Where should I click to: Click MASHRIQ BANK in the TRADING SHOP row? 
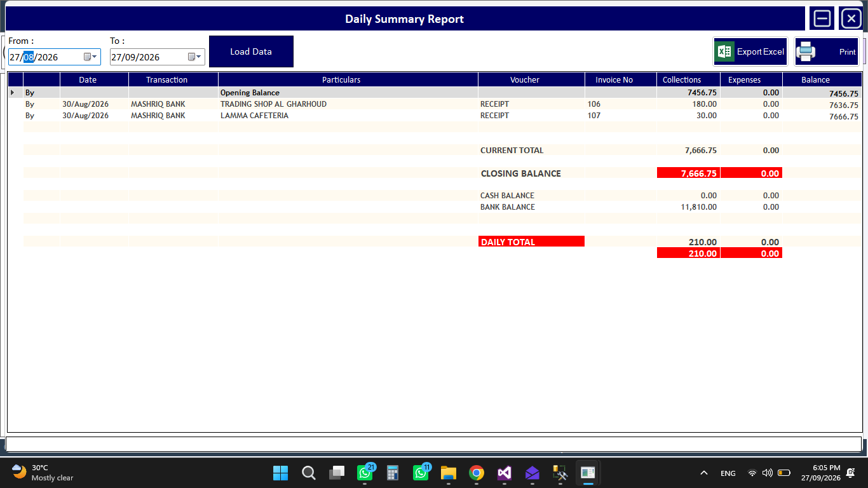[173, 104]
